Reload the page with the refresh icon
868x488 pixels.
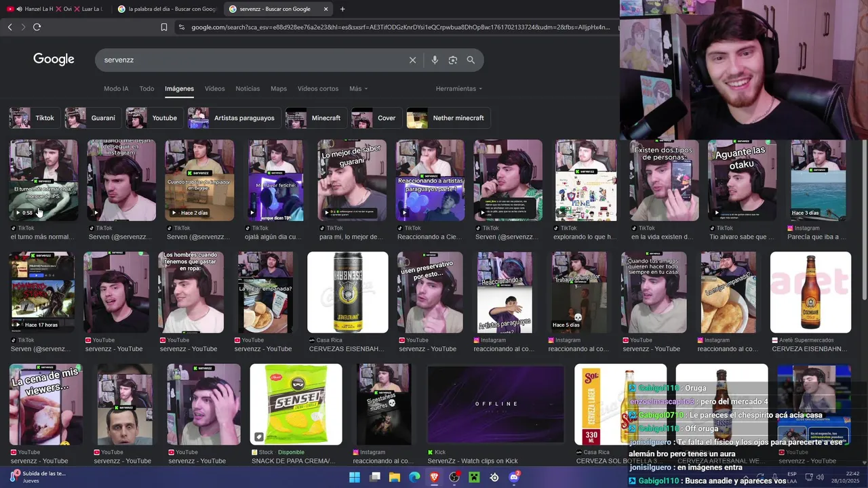pos(37,27)
